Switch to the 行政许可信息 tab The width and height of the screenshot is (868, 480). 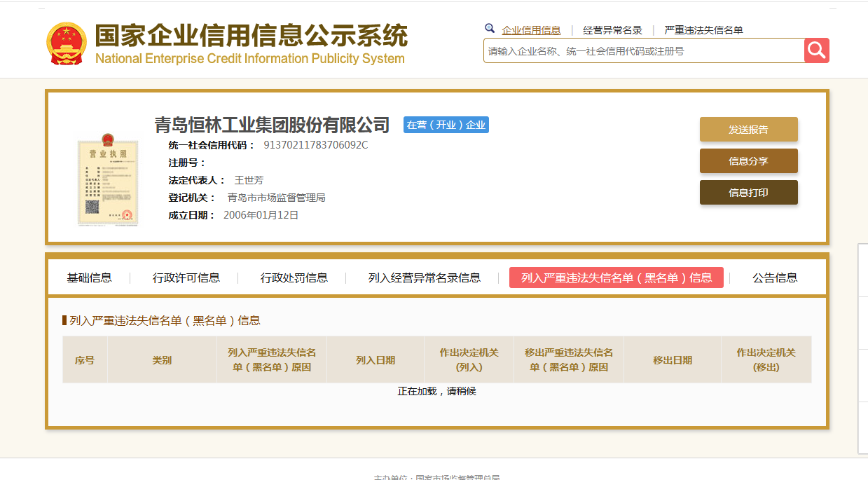(186, 277)
